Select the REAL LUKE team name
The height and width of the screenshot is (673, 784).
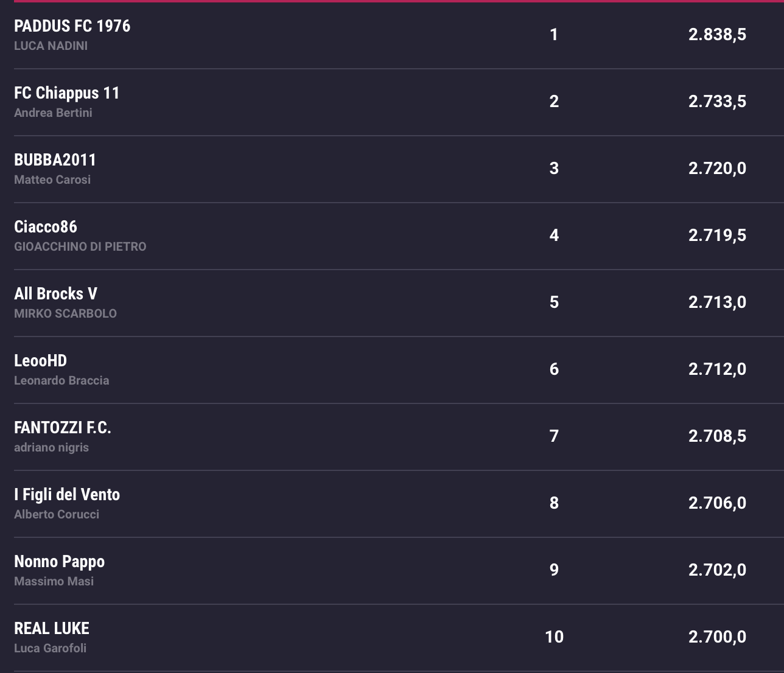click(x=52, y=629)
